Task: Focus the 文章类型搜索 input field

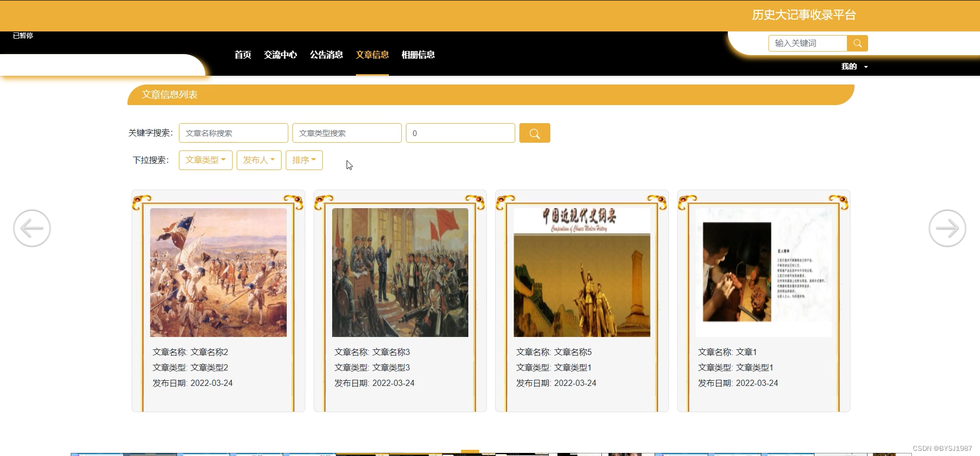Action: pyautogui.click(x=347, y=133)
